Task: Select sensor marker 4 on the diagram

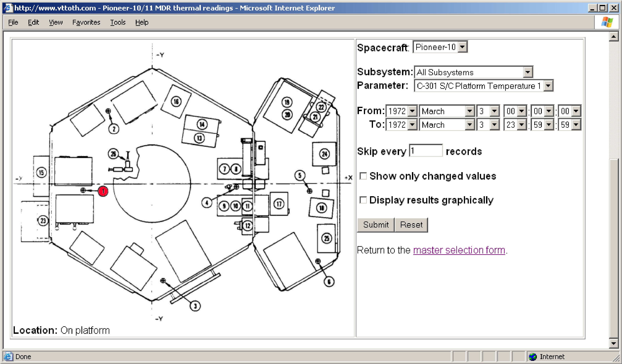Action: click(207, 203)
